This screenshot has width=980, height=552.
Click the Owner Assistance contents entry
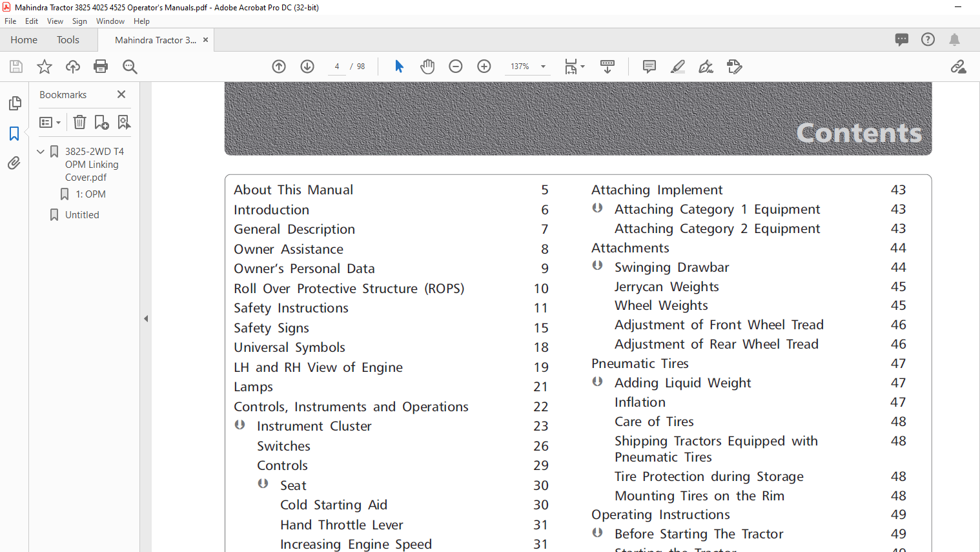[x=289, y=249]
